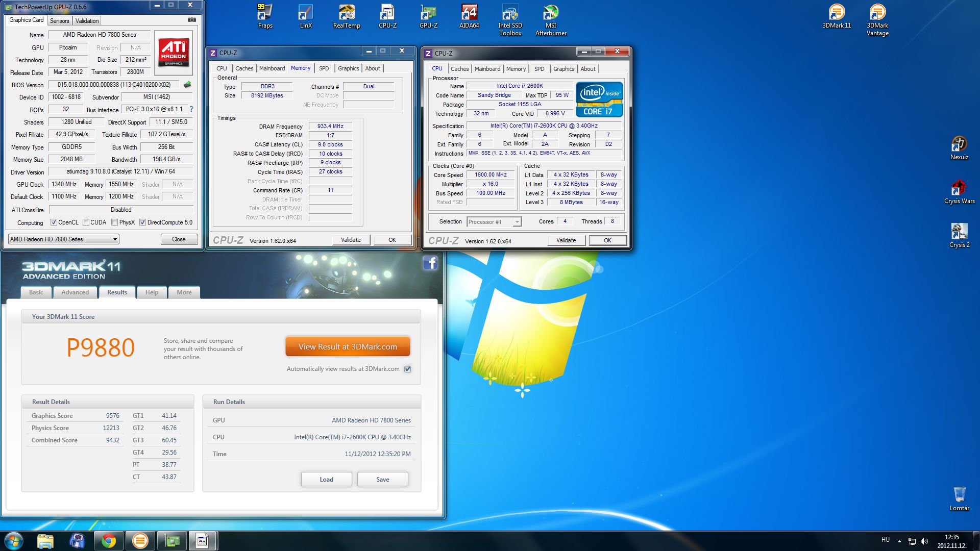980x551 pixels.
Task: Show hidden system tray icons arrow
Action: point(899,541)
